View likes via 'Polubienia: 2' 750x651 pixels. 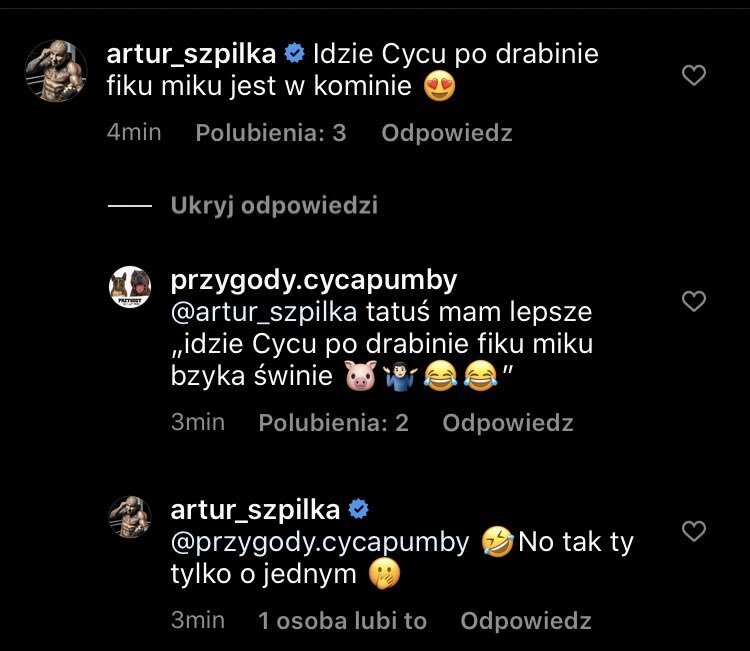[334, 423]
